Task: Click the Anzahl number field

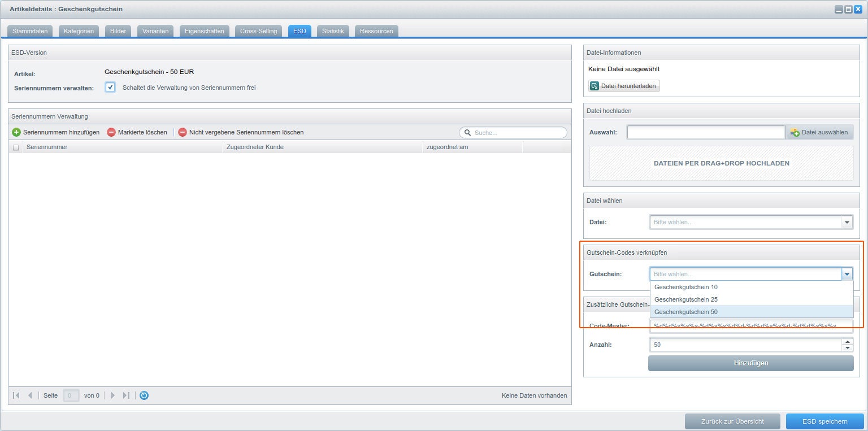Action: click(745, 345)
